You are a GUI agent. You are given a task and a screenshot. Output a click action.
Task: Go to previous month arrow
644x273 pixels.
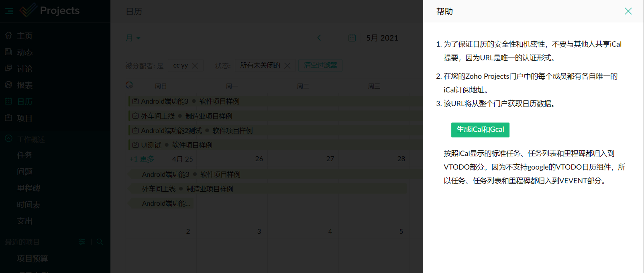point(319,38)
